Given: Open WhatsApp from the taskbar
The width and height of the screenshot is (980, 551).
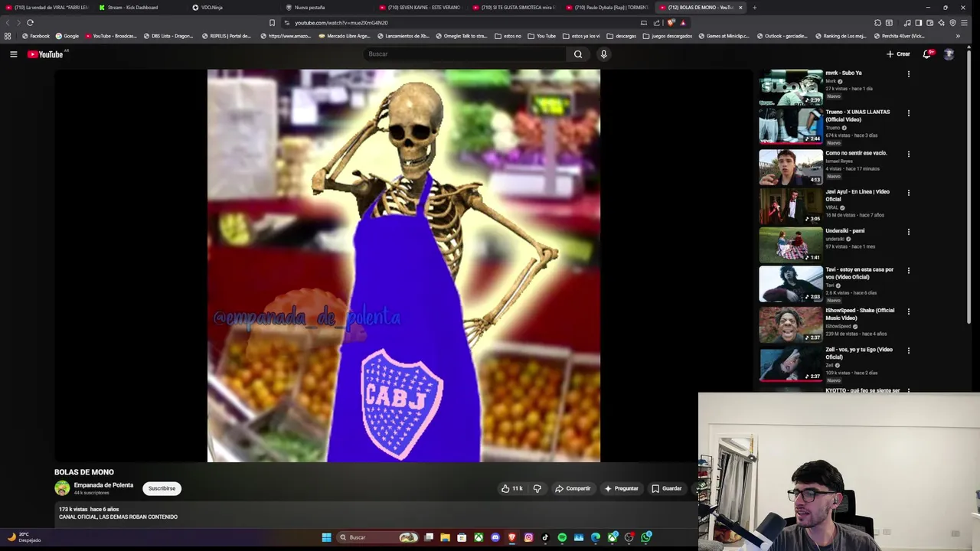Looking at the screenshot, I should point(645,537).
